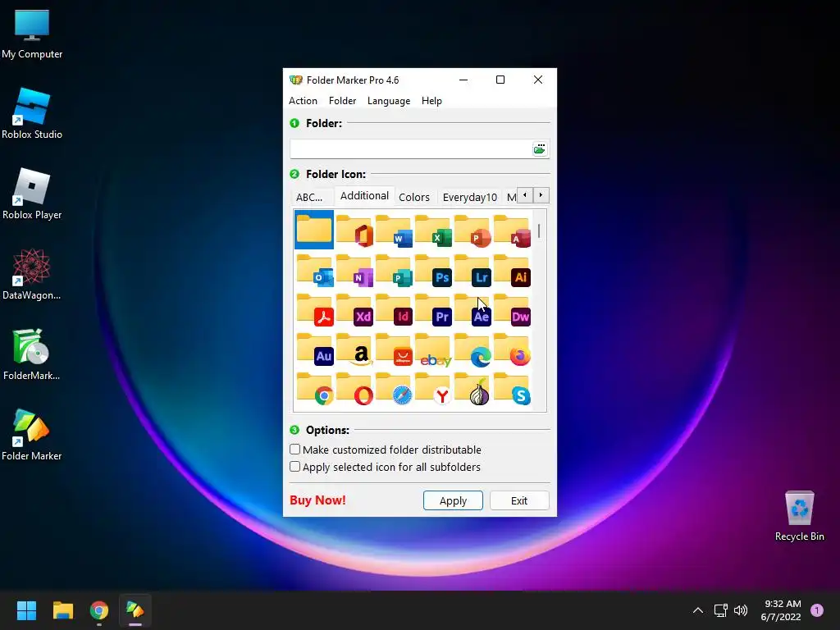Select the Access folder icon

tap(512, 231)
